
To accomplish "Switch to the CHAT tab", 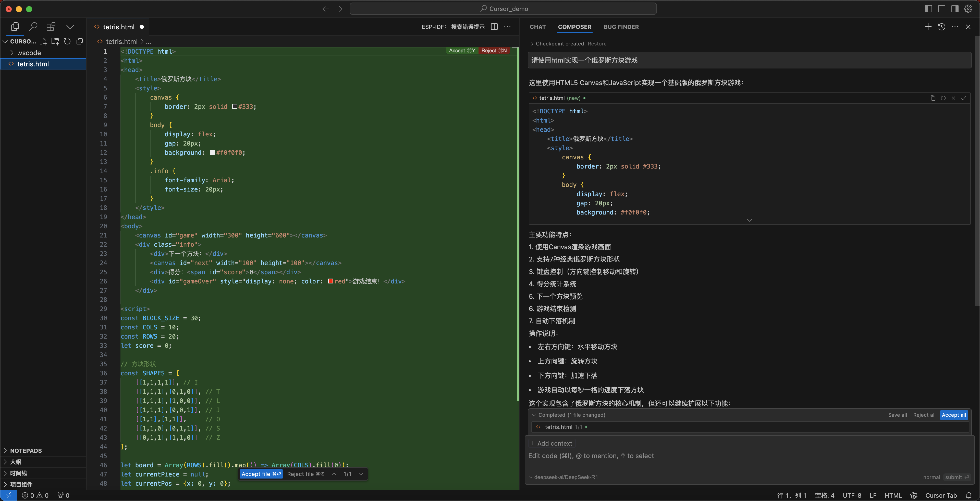I will (537, 27).
